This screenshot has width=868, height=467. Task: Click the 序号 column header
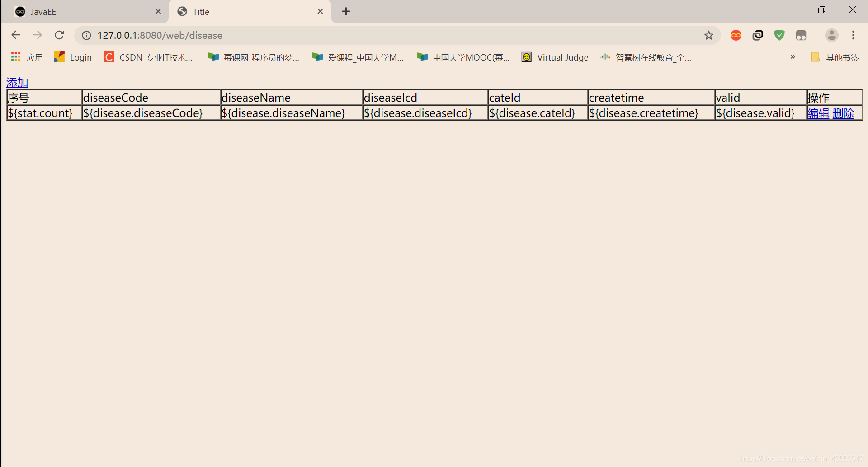click(x=44, y=98)
